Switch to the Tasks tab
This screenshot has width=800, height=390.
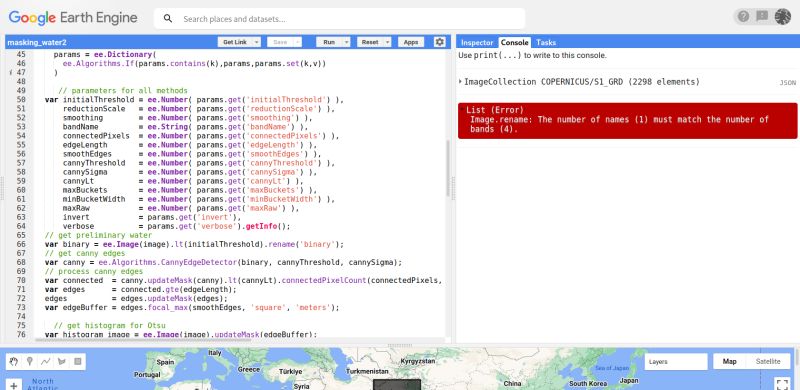pyautogui.click(x=546, y=42)
